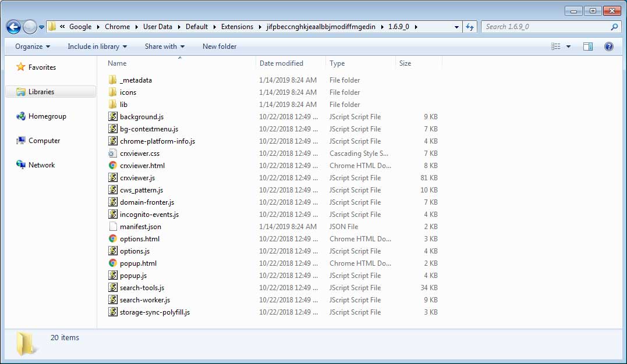Click the Forward navigation arrow
The image size is (627, 364).
click(x=30, y=27)
